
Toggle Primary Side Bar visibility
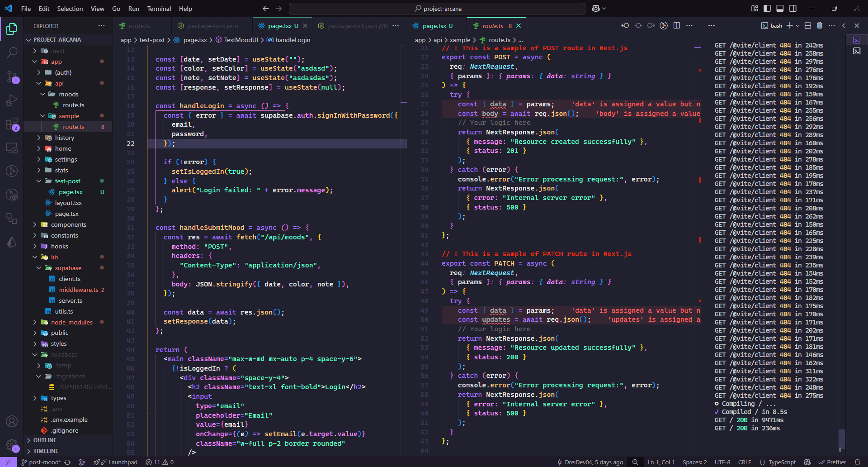point(767,9)
